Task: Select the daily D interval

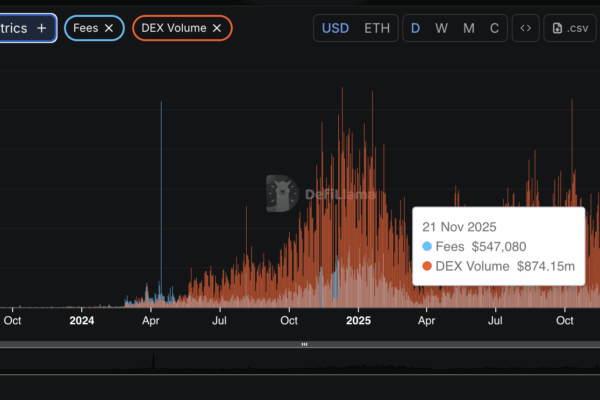Action: (x=416, y=28)
